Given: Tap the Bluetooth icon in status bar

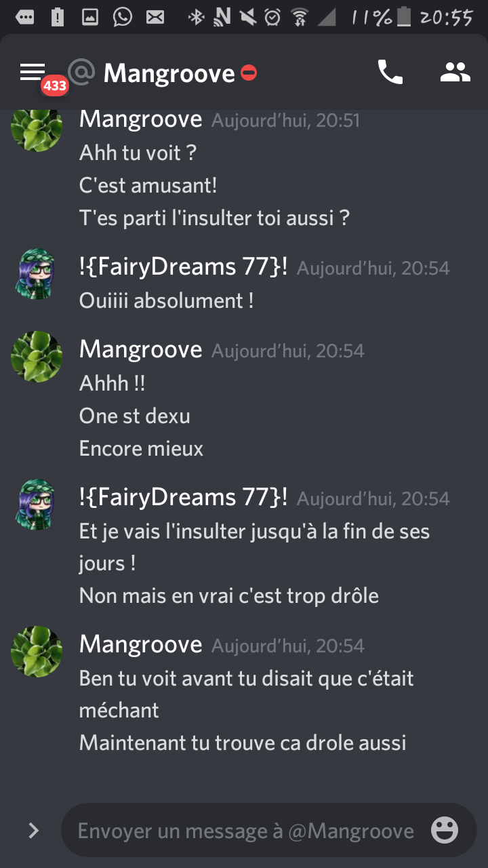Looking at the screenshot, I should (196, 17).
